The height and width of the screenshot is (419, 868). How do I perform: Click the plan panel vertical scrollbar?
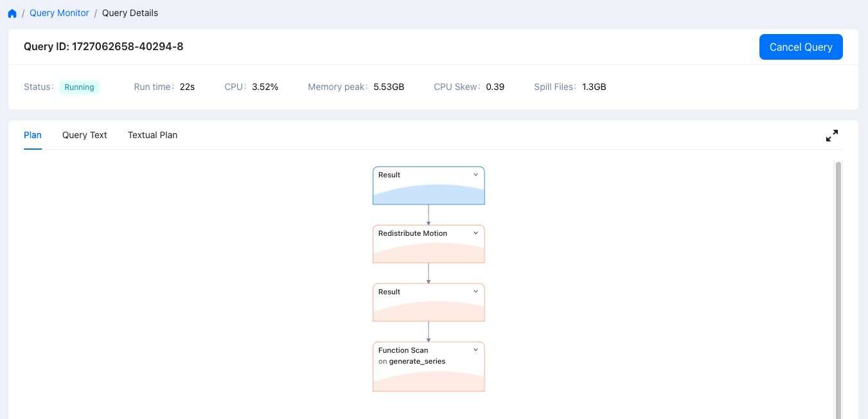point(837,289)
